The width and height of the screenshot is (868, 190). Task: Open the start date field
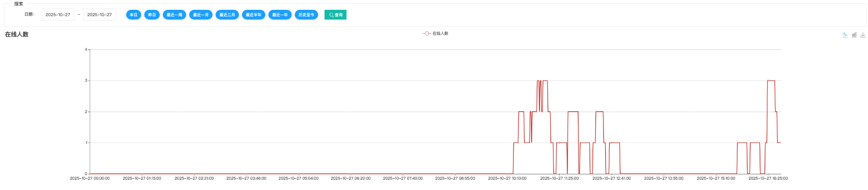point(58,15)
